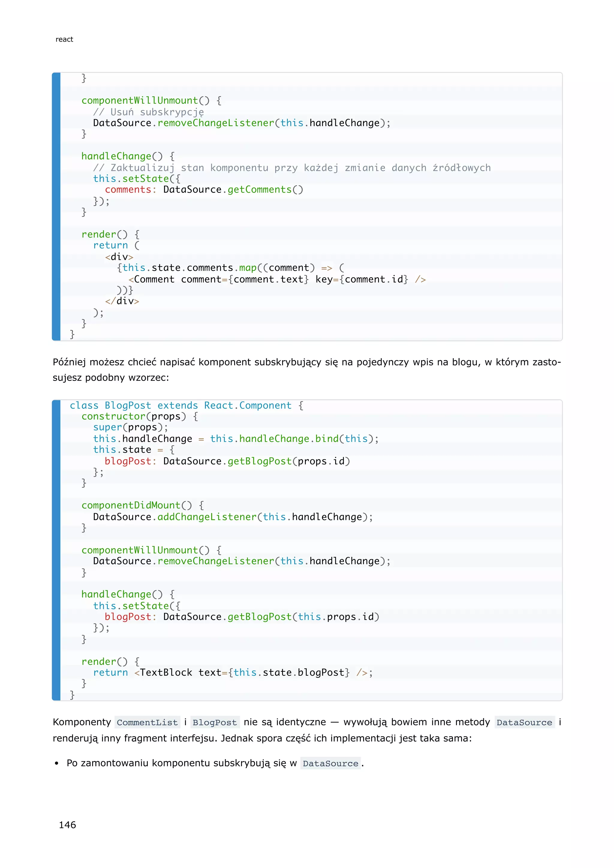
Task: Click componentWillUnmount in the first code block
Action: (139, 100)
